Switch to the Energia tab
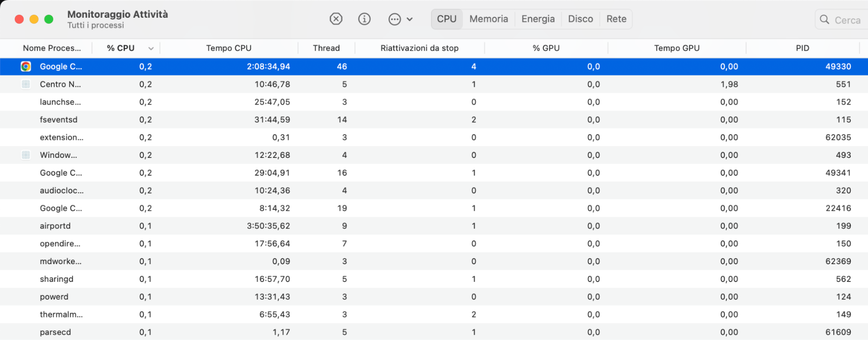868x340 pixels. click(x=538, y=19)
